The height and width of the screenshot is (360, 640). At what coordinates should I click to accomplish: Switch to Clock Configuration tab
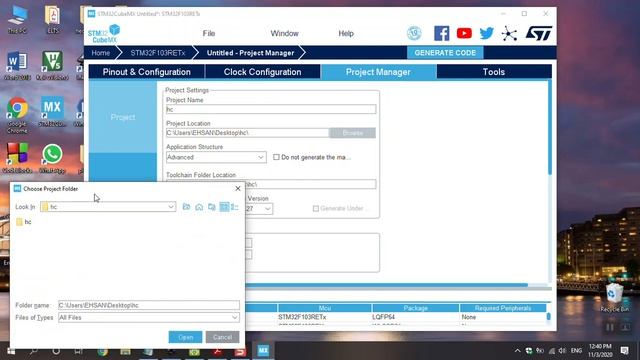[262, 72]
